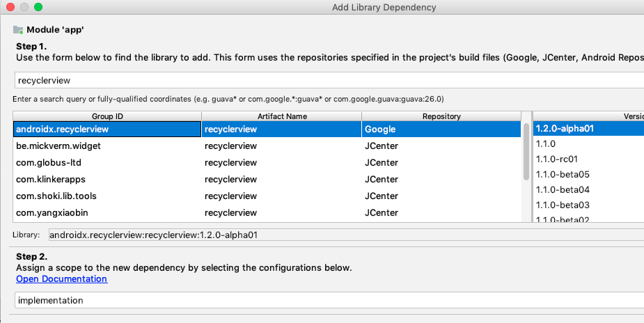Image resolution: width=644 pixels, height=323 pixels.
Task: Click the red close window button
Action: tap(10, 7)
